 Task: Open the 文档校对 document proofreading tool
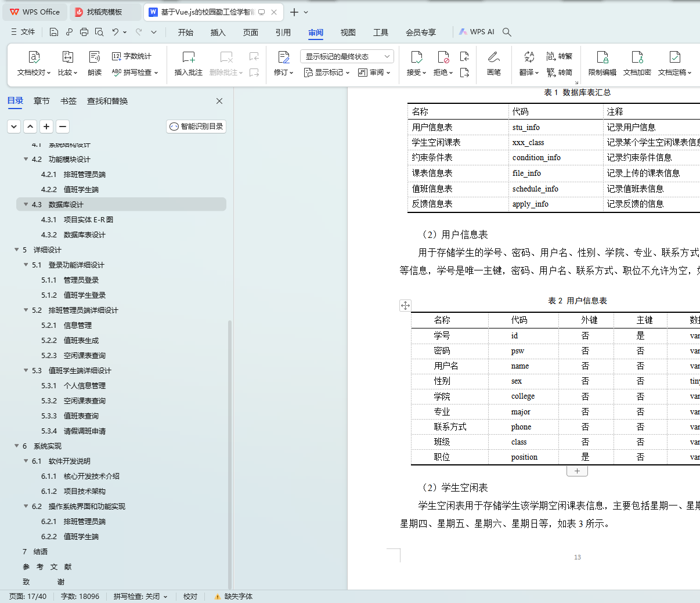click(34, 63)
